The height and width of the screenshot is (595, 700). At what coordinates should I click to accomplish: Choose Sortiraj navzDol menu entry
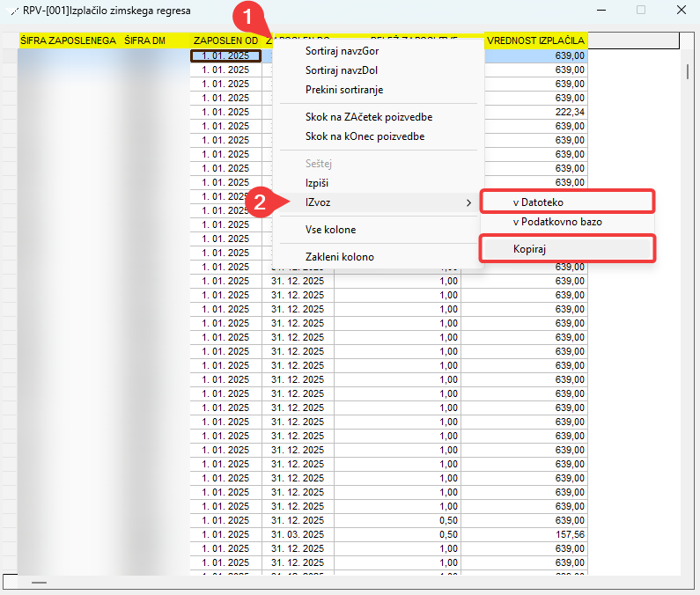pyautogui.click(x=342, y=70)
